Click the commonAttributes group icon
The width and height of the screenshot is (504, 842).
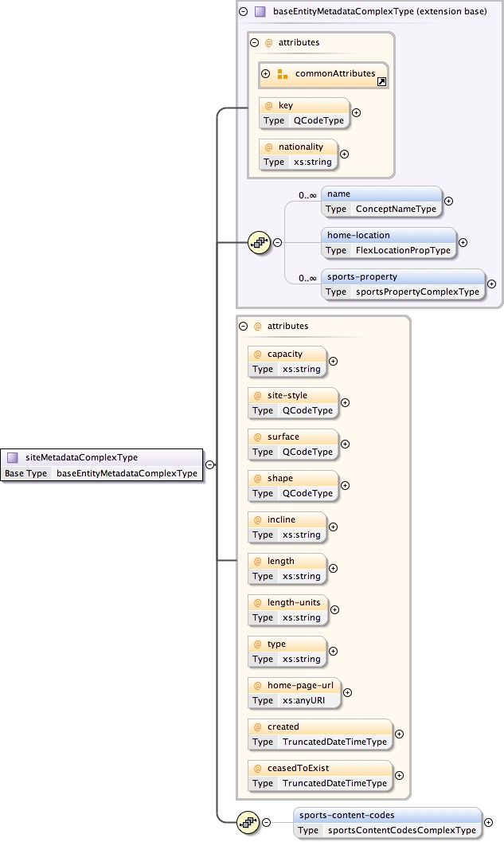(282, 74)
